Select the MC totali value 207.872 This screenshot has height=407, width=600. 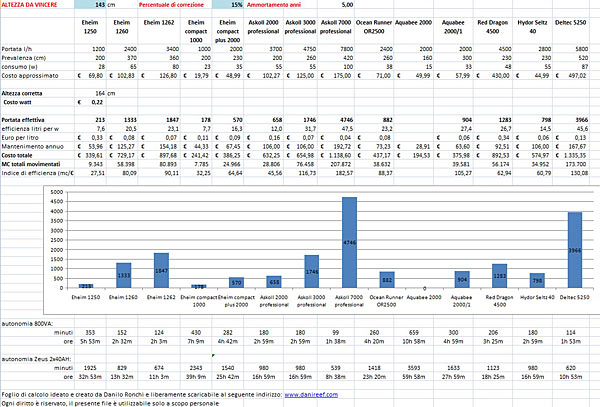point(336,164)
